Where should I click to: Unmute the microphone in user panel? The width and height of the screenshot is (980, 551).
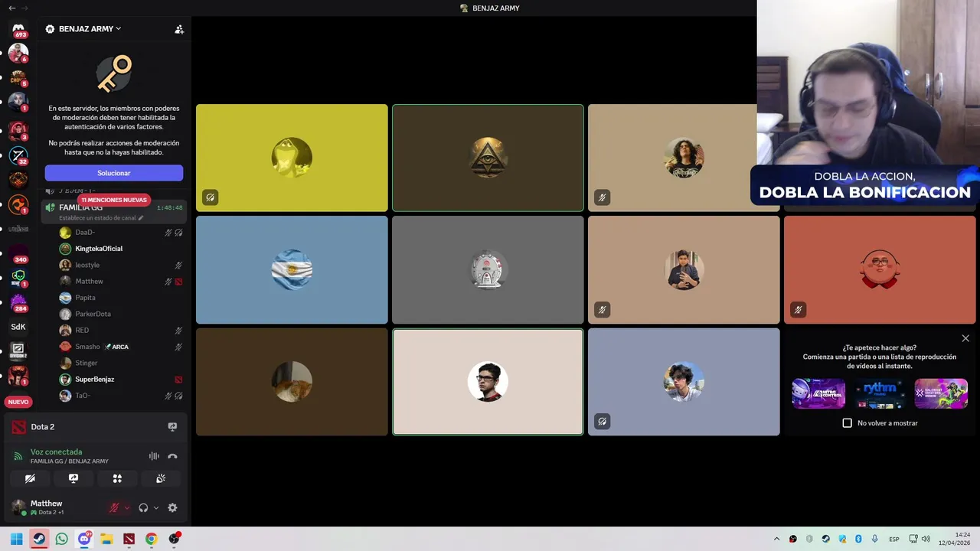(114, 507)
